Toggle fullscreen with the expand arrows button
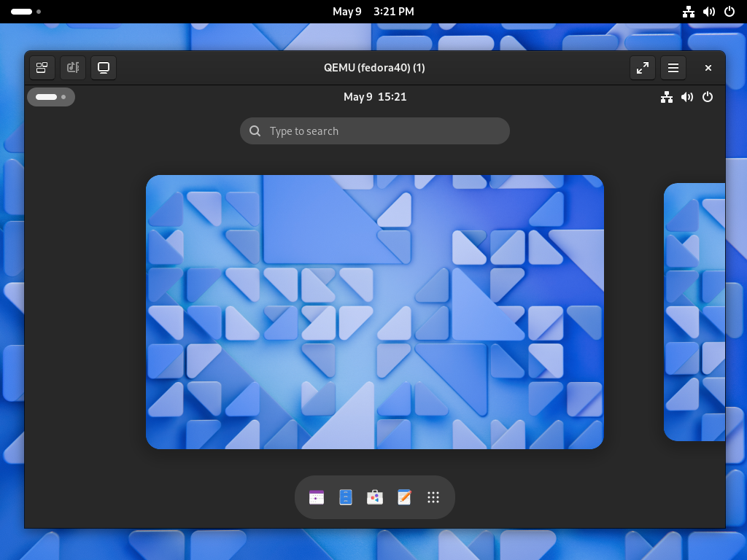The width and height of the screenshot is (747, 560). pyautogui.click(x=642, y=68)
